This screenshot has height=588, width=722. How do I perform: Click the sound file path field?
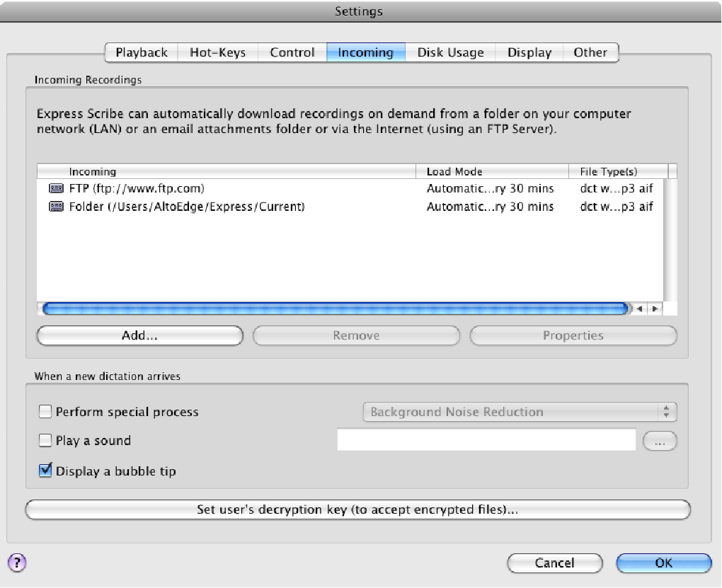click(x=486, y=439)
